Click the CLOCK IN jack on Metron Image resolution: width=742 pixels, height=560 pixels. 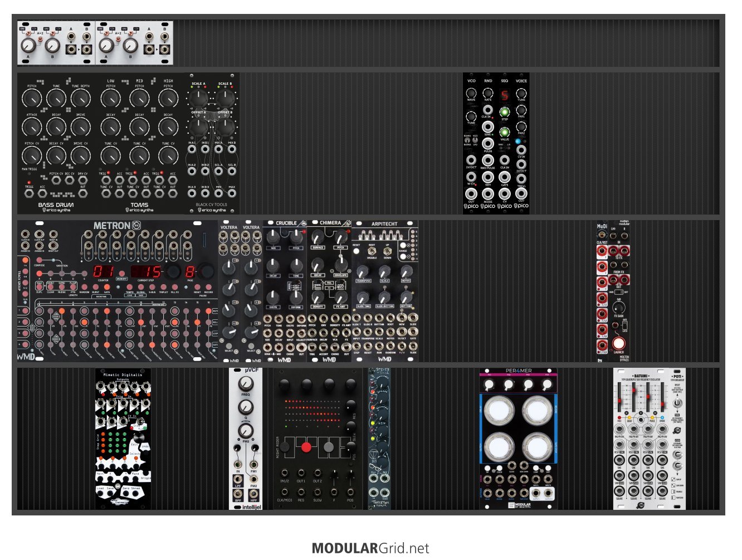click(26, 234)
